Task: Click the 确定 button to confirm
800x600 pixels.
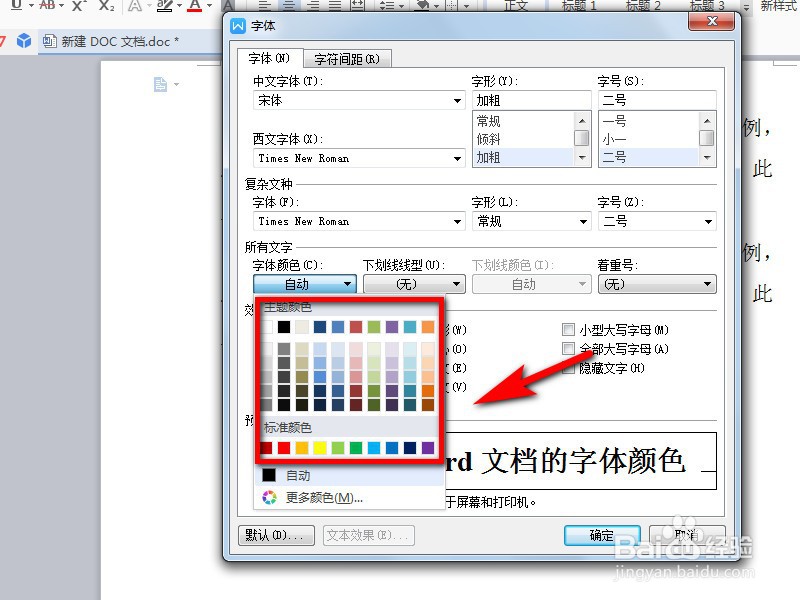Action: click(x=601, y=535)
